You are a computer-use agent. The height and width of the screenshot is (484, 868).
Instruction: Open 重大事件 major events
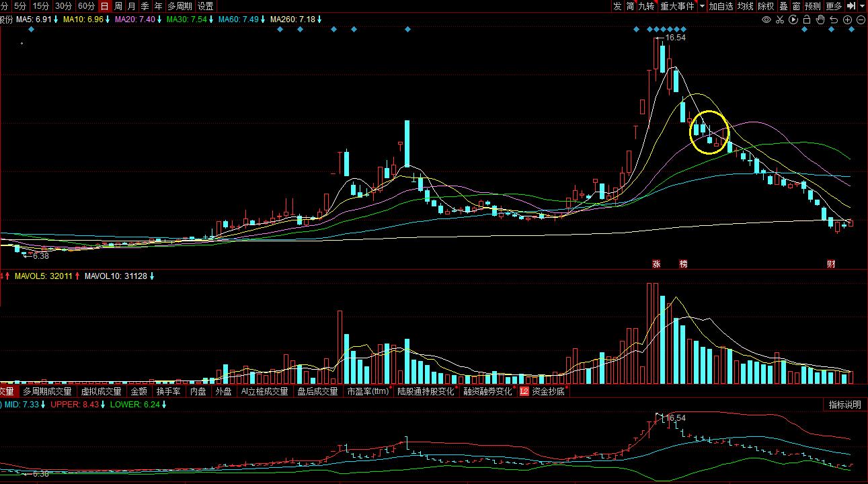(x=677, y=6)
